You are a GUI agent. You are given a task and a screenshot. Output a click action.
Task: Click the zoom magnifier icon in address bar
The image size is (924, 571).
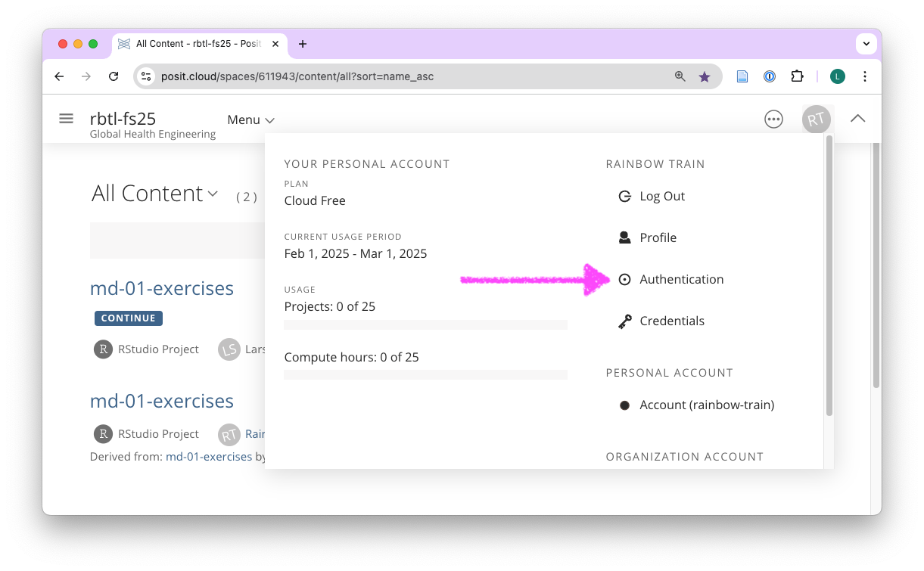coord(680,76)
